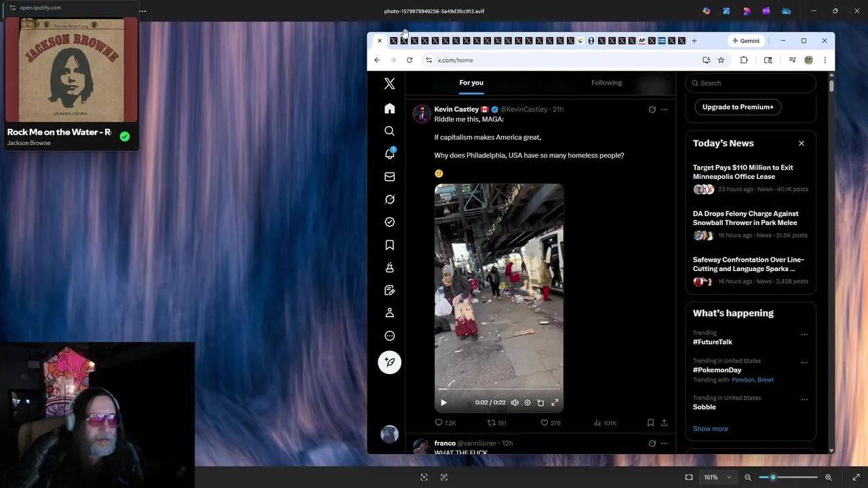Viewport: 868px width, 488px height.
Task: Open Profile icon in X sidebar
Action: pos(389,313)
